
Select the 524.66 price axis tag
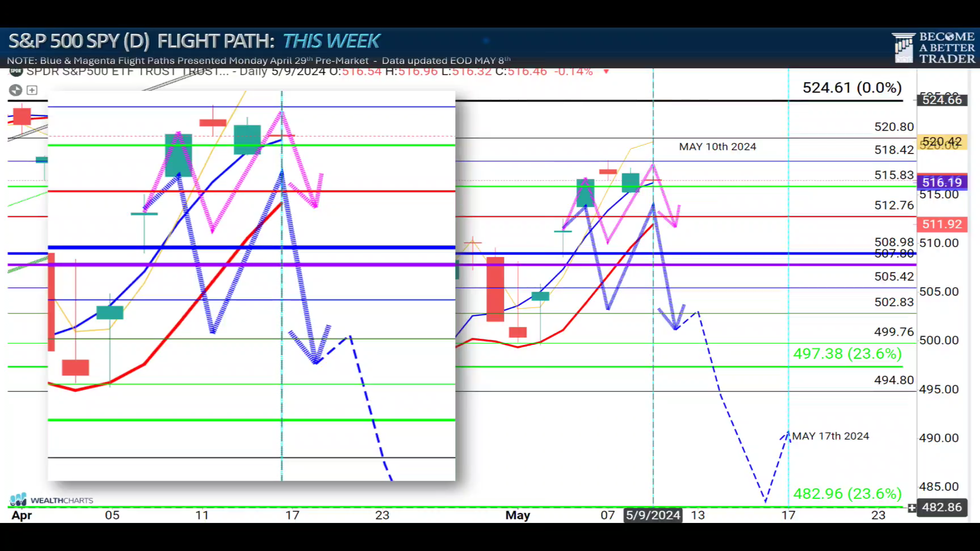942,100
